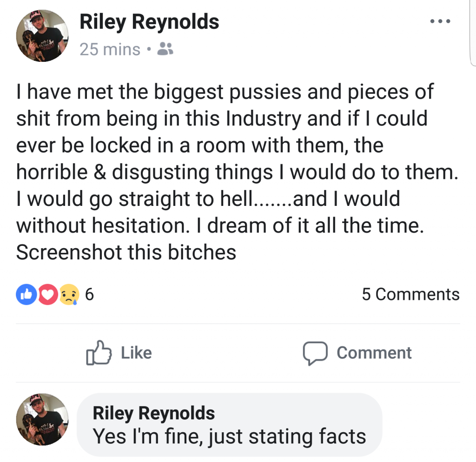Open Riley Reynolds name inside the comment

coord(153,413)
